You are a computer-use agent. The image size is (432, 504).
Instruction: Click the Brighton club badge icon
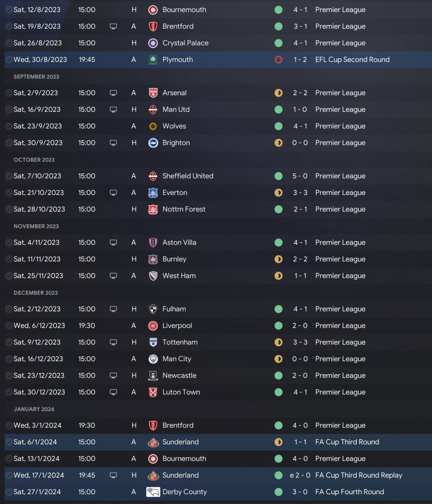pos(153,143)
